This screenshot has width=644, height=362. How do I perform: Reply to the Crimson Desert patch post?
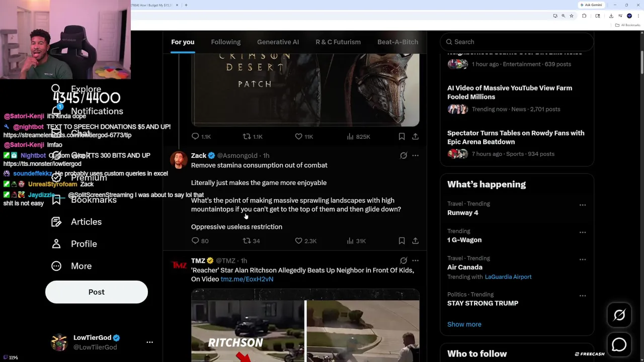(x=201, y=136)
